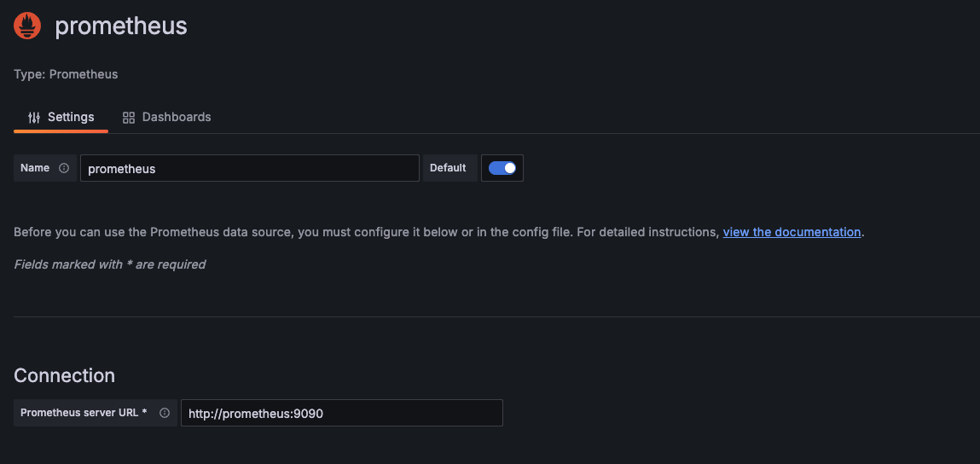
Task: Click the Connection section heading
Action: (64, 375)
